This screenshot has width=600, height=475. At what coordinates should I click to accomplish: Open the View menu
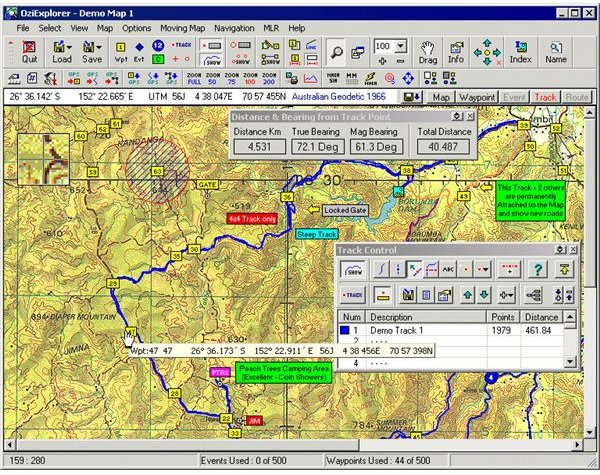(x=79, y=28)
